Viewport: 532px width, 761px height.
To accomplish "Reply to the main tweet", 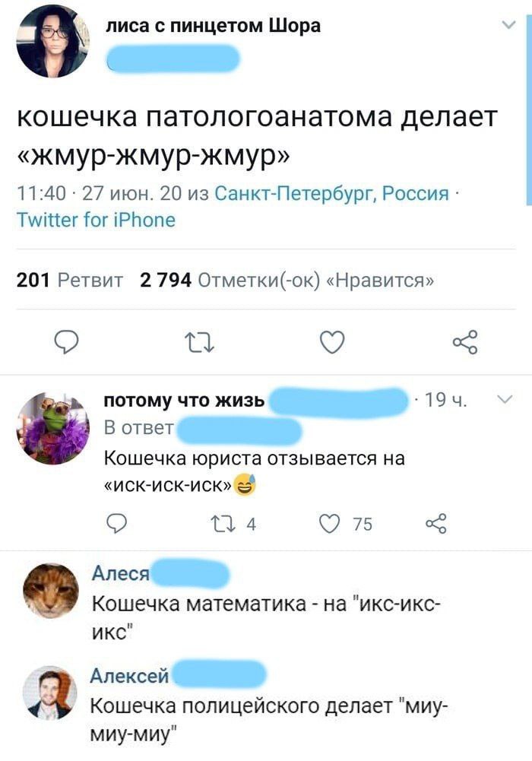I will 69,343.
